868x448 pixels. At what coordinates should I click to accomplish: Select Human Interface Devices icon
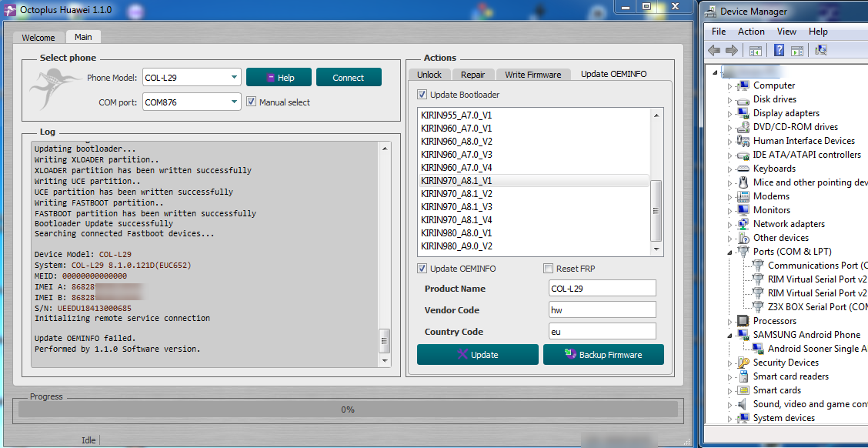pos(743,141)
